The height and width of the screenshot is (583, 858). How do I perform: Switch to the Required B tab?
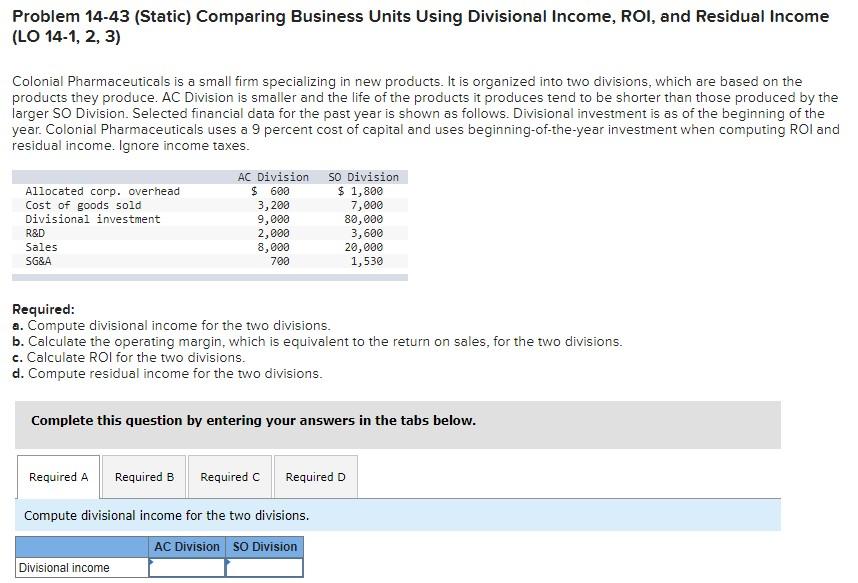tap(143, 477)
